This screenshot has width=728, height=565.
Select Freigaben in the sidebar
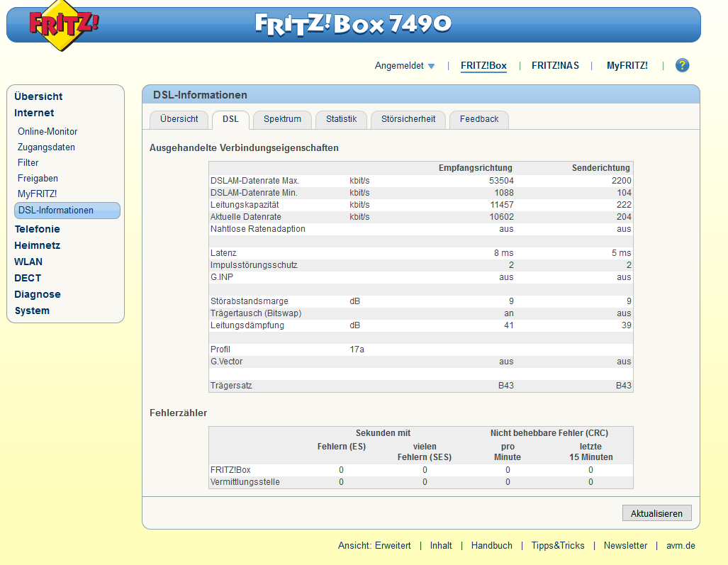[x=38, y=178]
